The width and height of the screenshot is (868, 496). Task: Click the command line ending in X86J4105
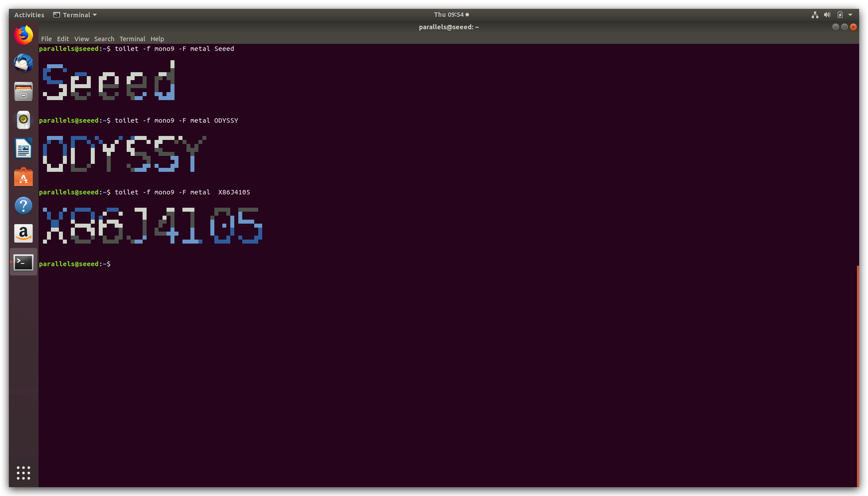pos(145,192)
